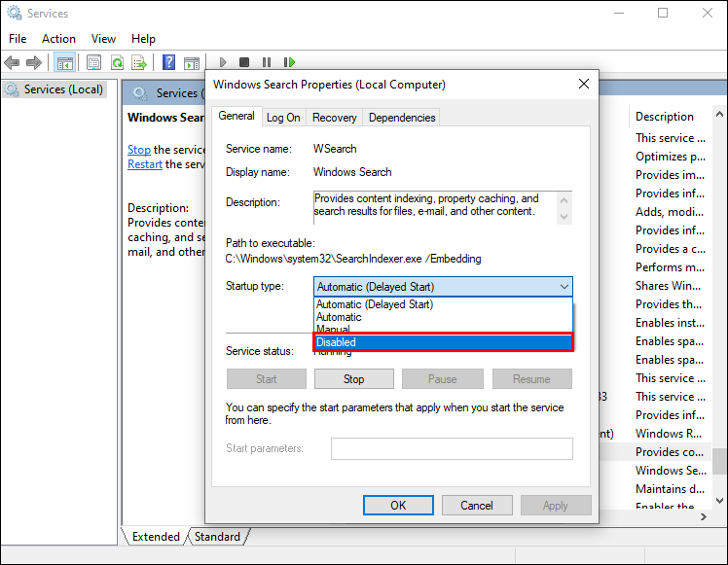Stop the service with the toolbar stop icon

244,62
